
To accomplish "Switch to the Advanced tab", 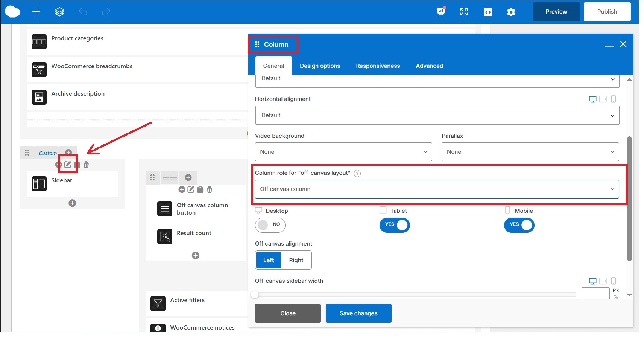I will (429, 66).
